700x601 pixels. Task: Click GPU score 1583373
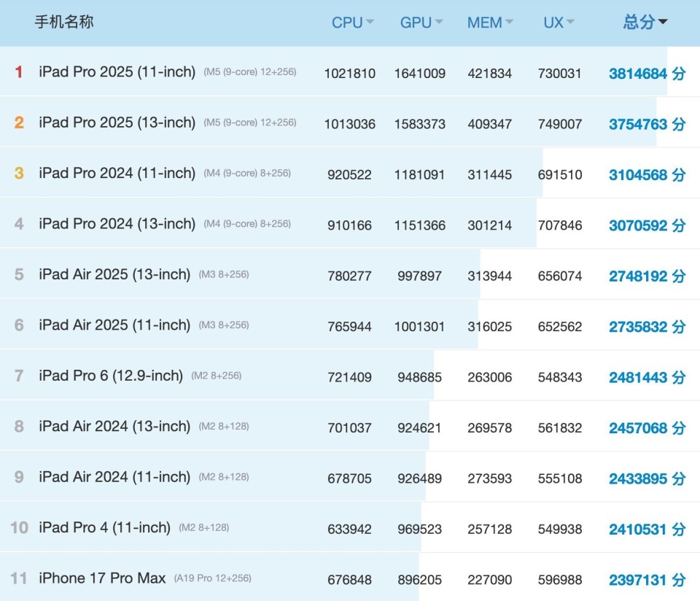pos(420,124)
